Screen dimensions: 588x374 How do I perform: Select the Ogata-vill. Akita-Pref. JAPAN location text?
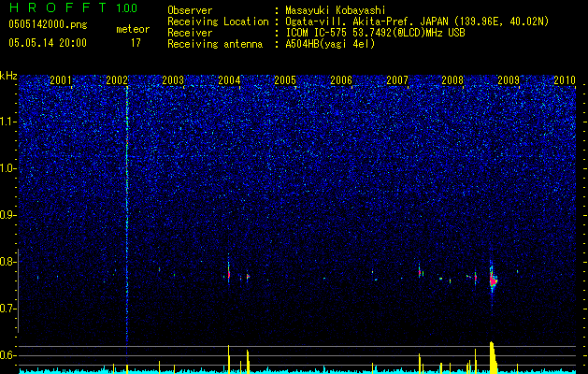(x=417, y=22)
